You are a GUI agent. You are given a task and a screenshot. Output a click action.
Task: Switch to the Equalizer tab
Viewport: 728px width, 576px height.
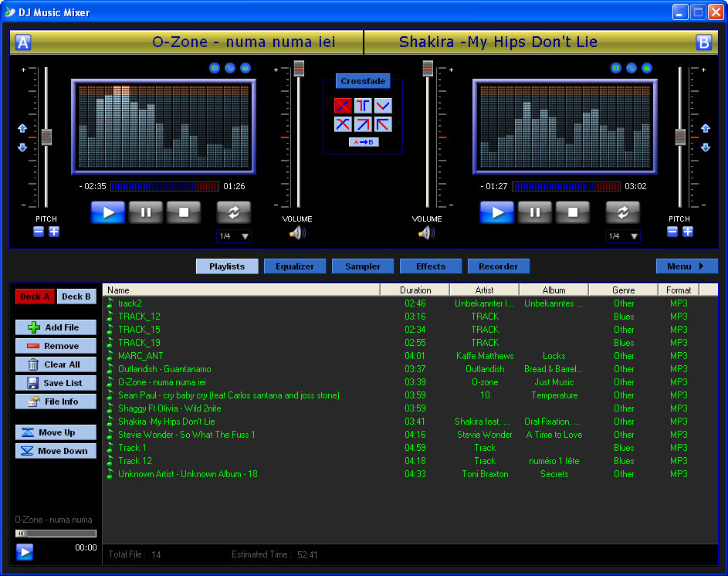(295, 266)
